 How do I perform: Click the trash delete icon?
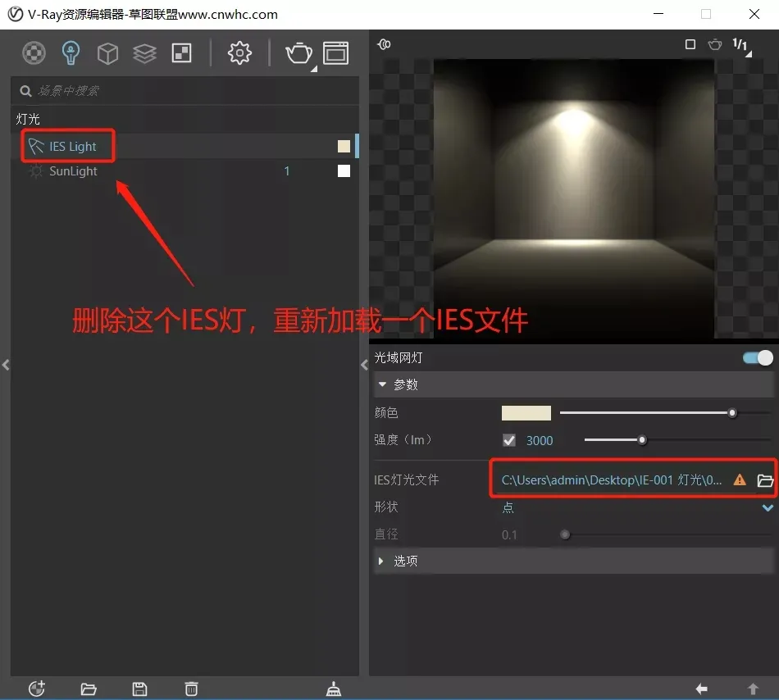(x=191, y=689)
